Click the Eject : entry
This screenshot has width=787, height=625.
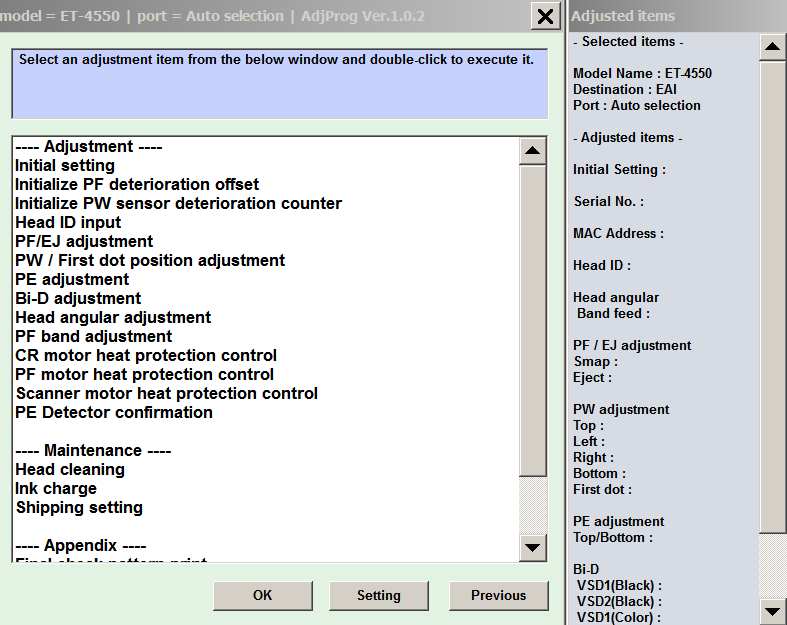click(592, 378)
